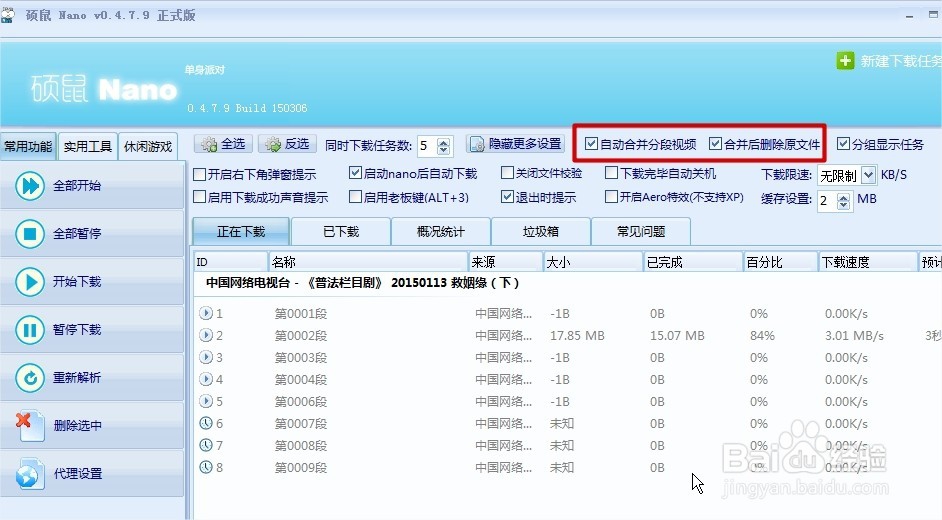Click the 百分比 column header
This screenshot has width=942, height=520.
coord(780,262)
